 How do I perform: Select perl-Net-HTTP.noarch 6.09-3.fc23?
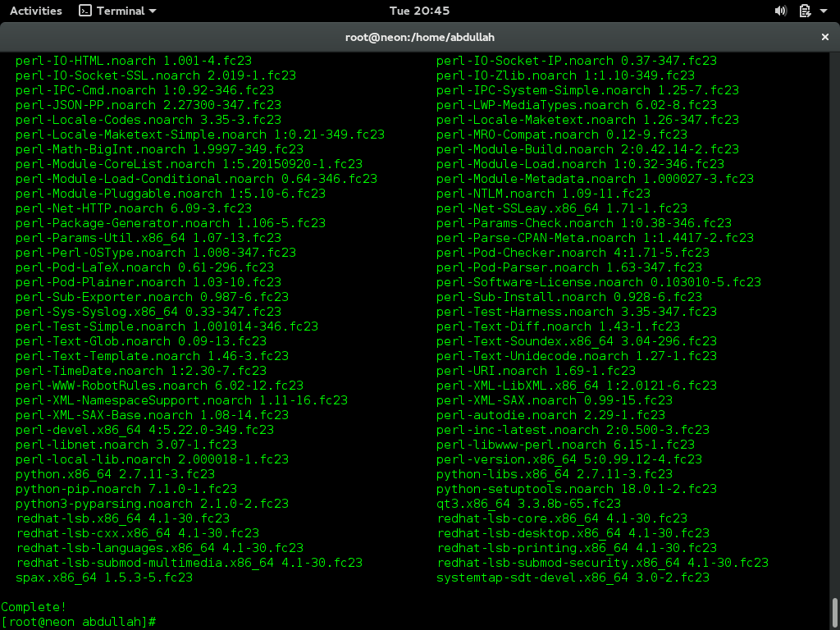click(x=134, y=208)
